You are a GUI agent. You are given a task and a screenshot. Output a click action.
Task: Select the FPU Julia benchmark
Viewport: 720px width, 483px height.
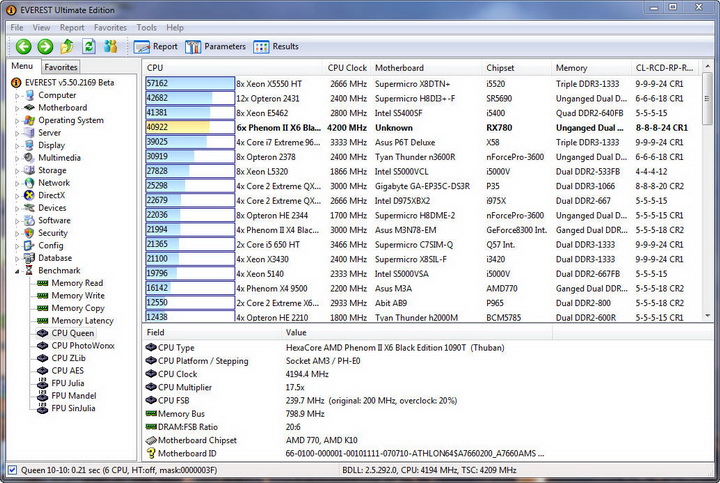68,383
